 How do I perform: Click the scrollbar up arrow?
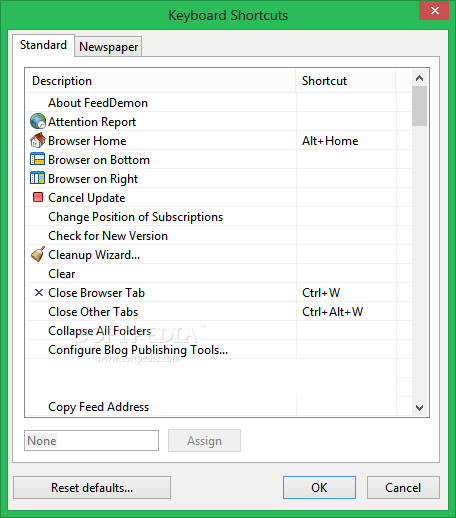tap(419, 78)
